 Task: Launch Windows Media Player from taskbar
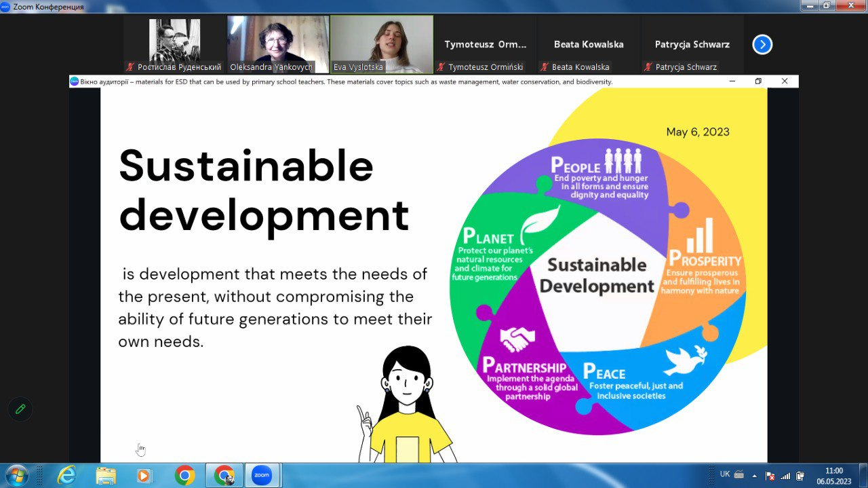[144, 475]
